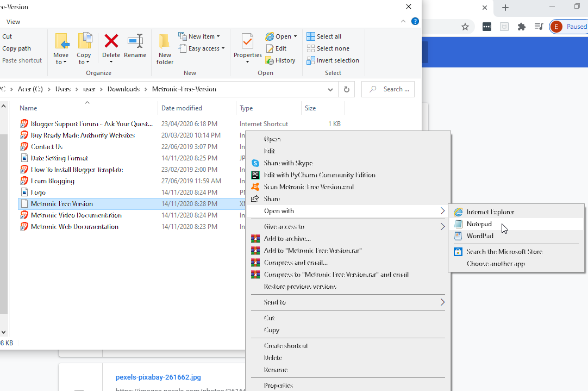Click the Chrome bookmark star icon
588x391 pixels.
[465, 27]
